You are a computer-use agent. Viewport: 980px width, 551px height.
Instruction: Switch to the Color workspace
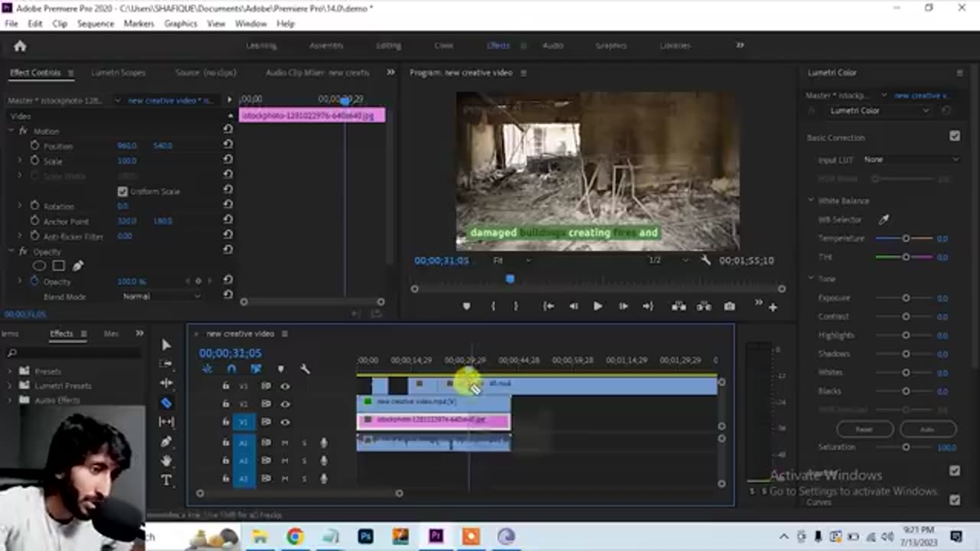[444, 46]
